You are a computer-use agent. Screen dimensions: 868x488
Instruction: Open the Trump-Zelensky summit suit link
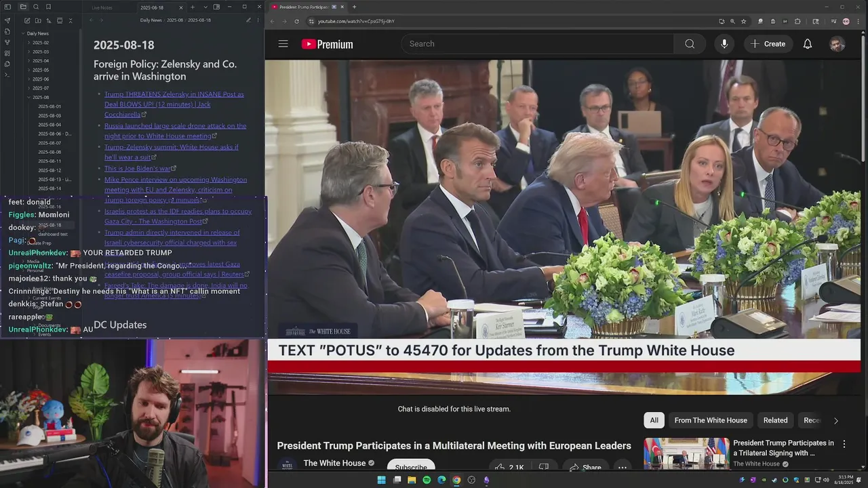(x=171, y=152)
